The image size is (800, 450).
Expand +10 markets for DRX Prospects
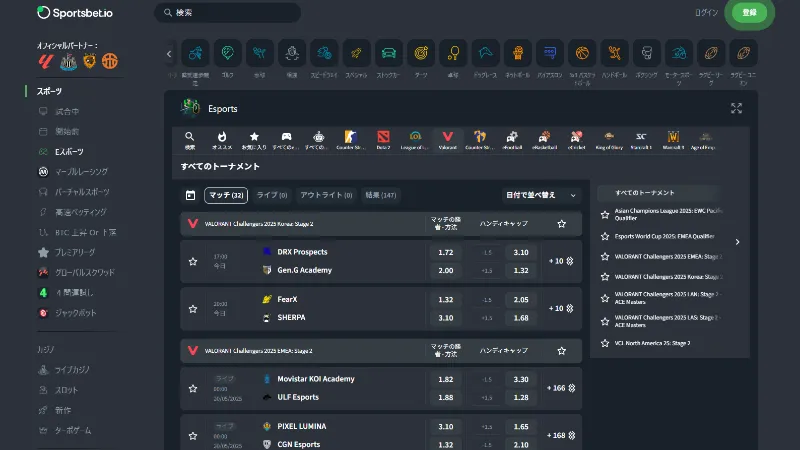[561, 261]
